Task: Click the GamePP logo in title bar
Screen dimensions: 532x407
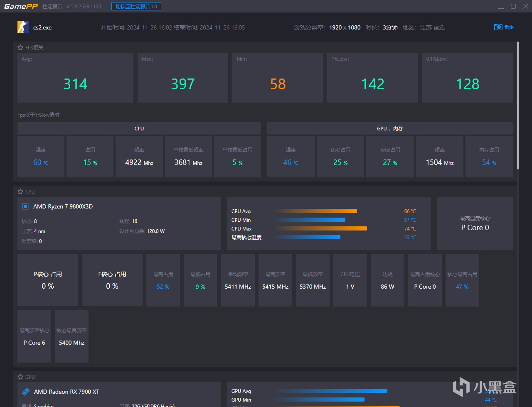Action: (21, 6)
